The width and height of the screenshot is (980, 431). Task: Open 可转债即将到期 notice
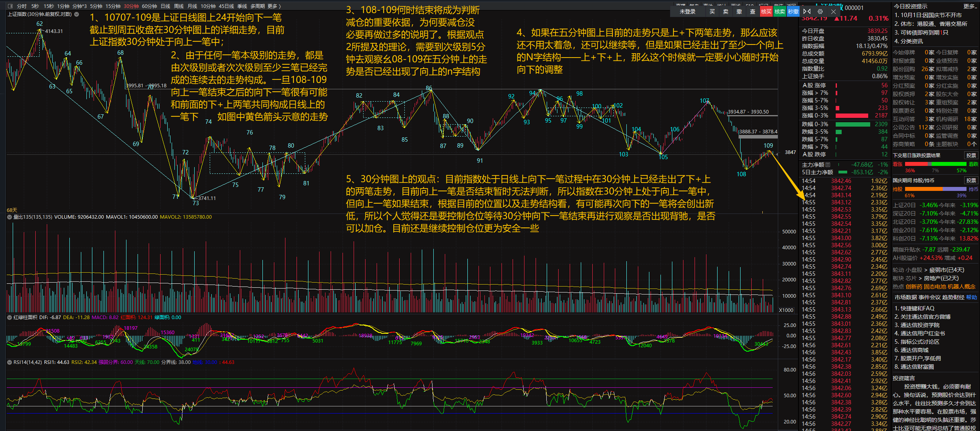coord(921,32)
